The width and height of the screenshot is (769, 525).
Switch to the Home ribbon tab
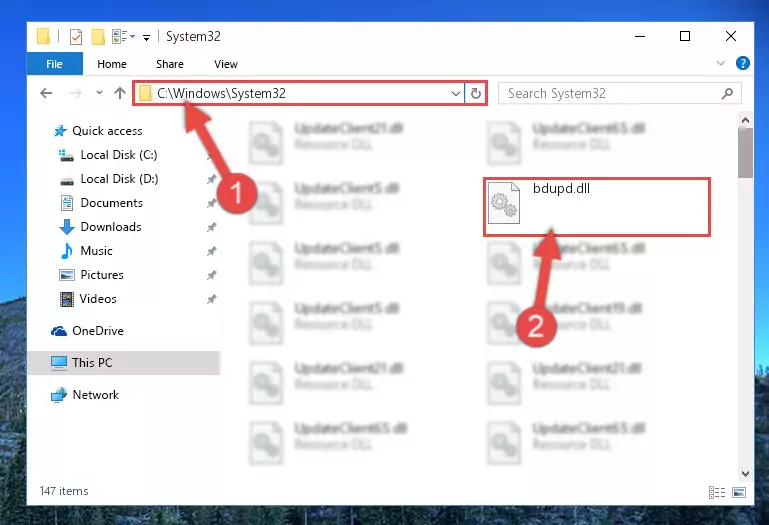(112, 64)
